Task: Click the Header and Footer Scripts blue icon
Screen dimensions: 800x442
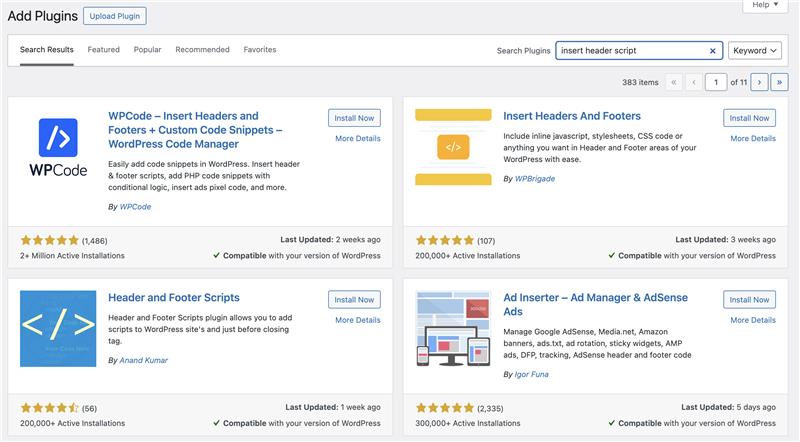Action: 58,329
